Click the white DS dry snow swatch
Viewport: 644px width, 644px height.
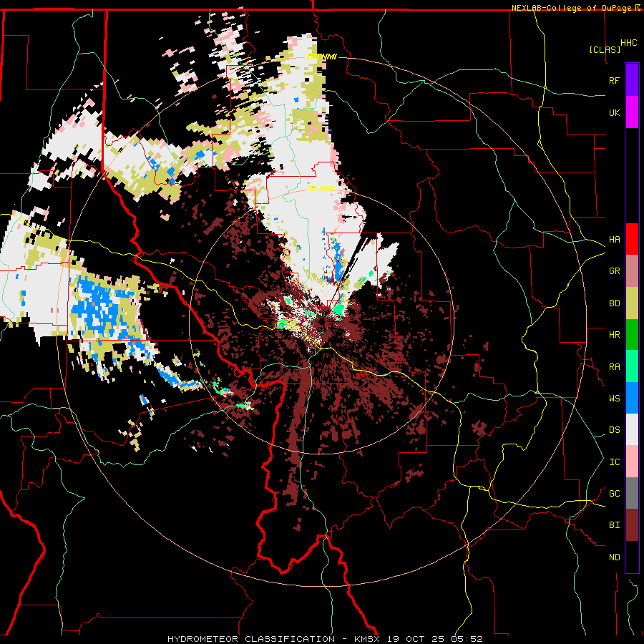pos(632,429)
